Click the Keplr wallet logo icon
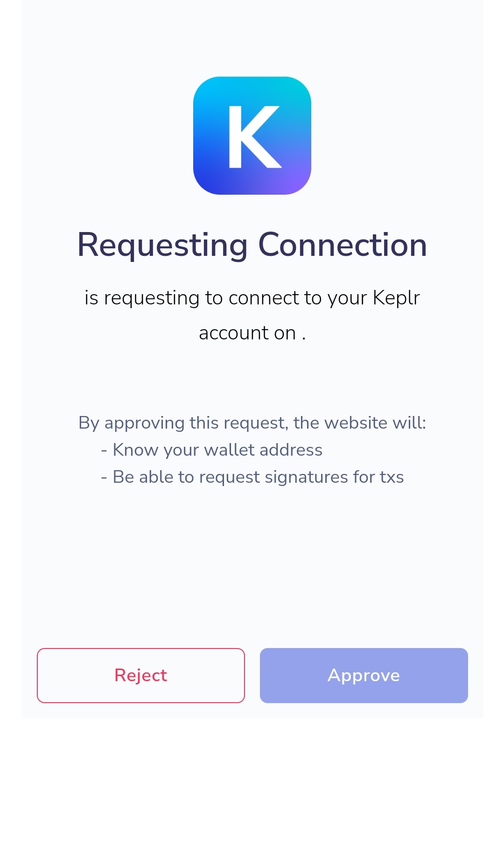The width and height of the screenshot is (504, 860). (252, 135)
